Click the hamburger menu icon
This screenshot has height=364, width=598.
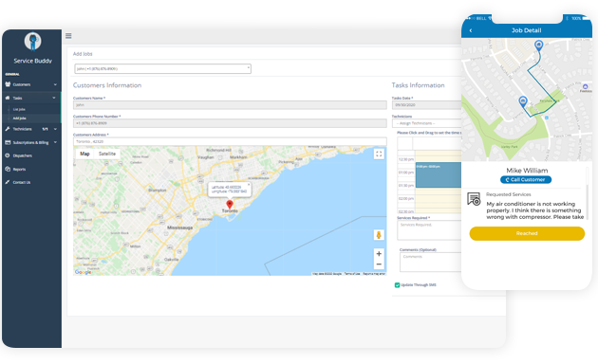[x=68, y=36]
